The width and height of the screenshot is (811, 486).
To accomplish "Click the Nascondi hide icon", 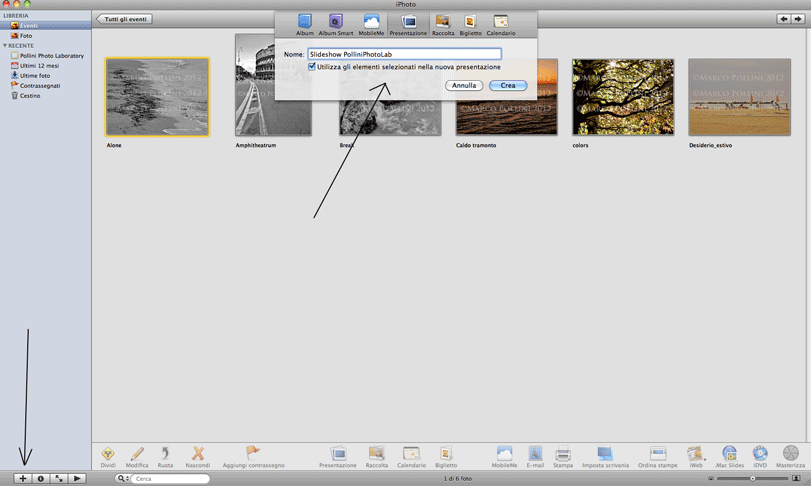I will click(198, 457).
